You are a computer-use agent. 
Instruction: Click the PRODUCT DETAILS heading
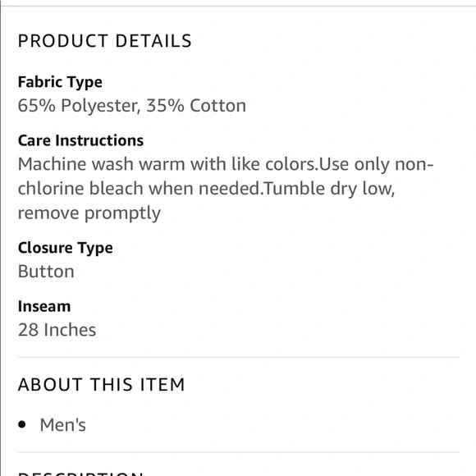pyautogui.click(x=105, y=41)
